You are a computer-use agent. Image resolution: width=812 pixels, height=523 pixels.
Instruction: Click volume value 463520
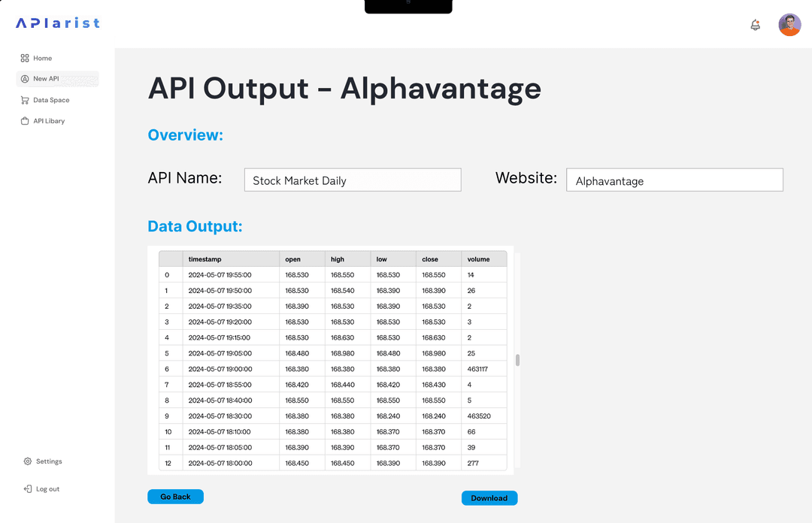tap(479, 416)
